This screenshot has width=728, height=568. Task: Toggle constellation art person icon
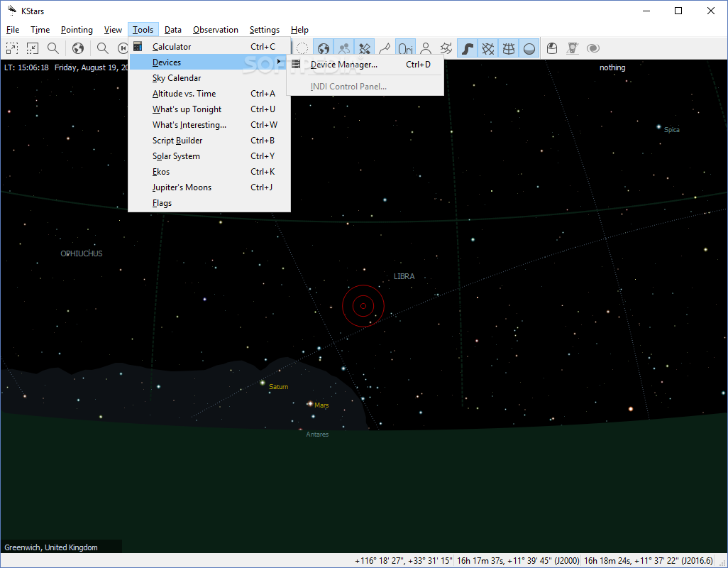[x=426, y=48]
